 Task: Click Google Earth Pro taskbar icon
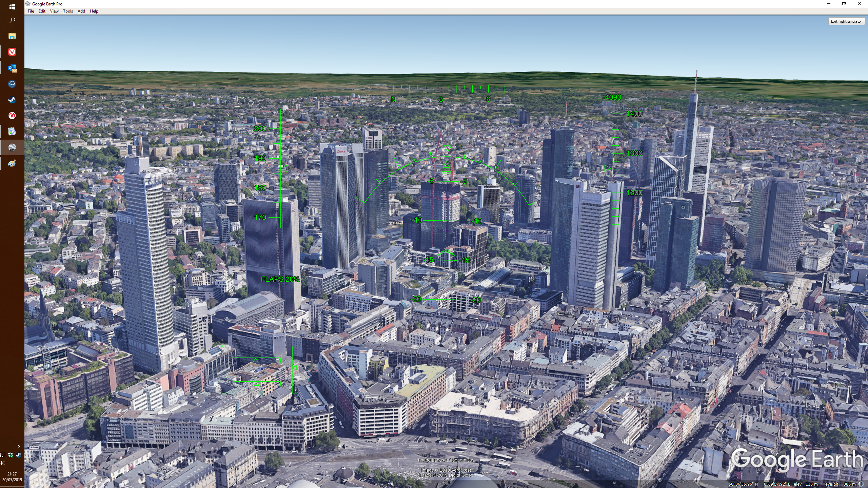tap(12, 147)
